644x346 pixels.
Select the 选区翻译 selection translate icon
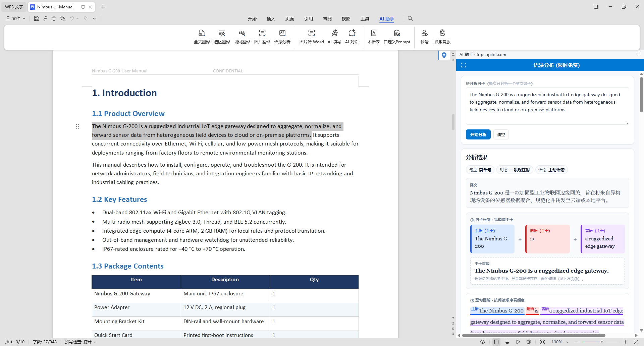pyautogui.click(x=222, y=37)
